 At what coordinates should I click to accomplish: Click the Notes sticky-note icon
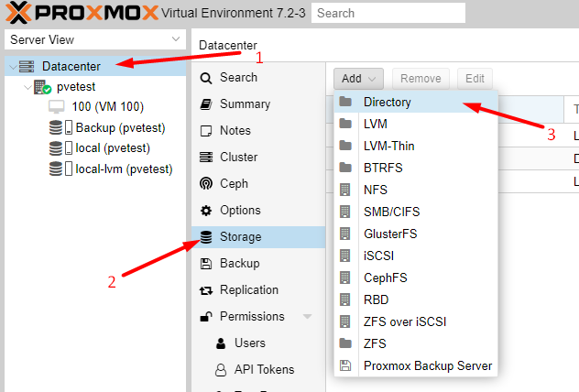click(x=206, y=131)
